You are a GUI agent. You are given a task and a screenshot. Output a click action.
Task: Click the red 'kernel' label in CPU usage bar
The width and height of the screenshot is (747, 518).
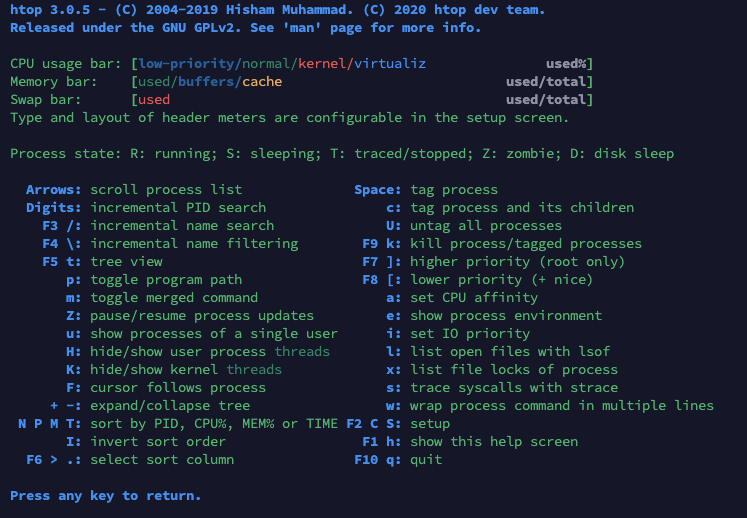tap(322, 64)
